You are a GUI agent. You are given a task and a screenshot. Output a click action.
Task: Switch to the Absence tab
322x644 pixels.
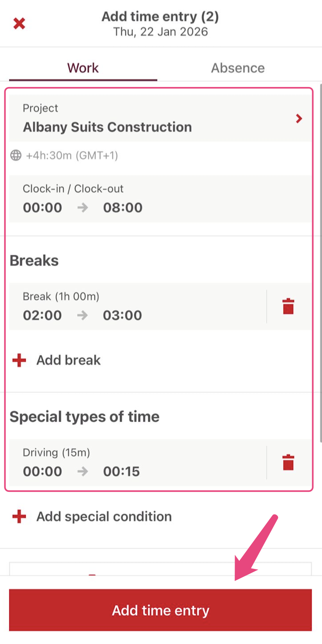point(237,68)
